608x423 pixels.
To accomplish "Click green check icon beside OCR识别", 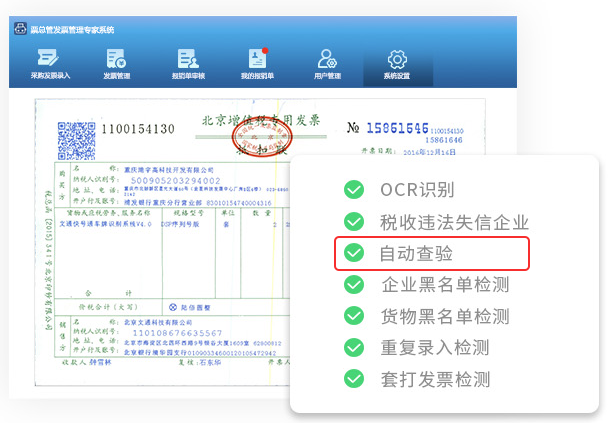I will [x=354, y=190].
